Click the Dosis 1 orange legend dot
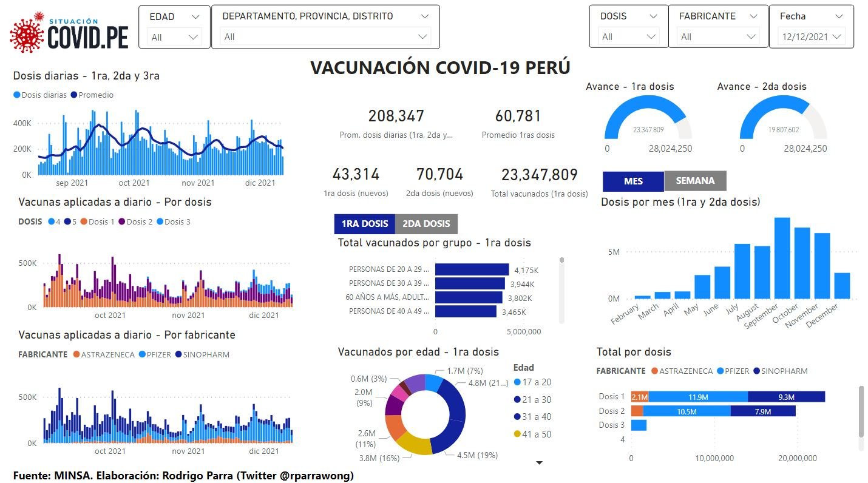 pyautogui.click(x=84, y=222)
